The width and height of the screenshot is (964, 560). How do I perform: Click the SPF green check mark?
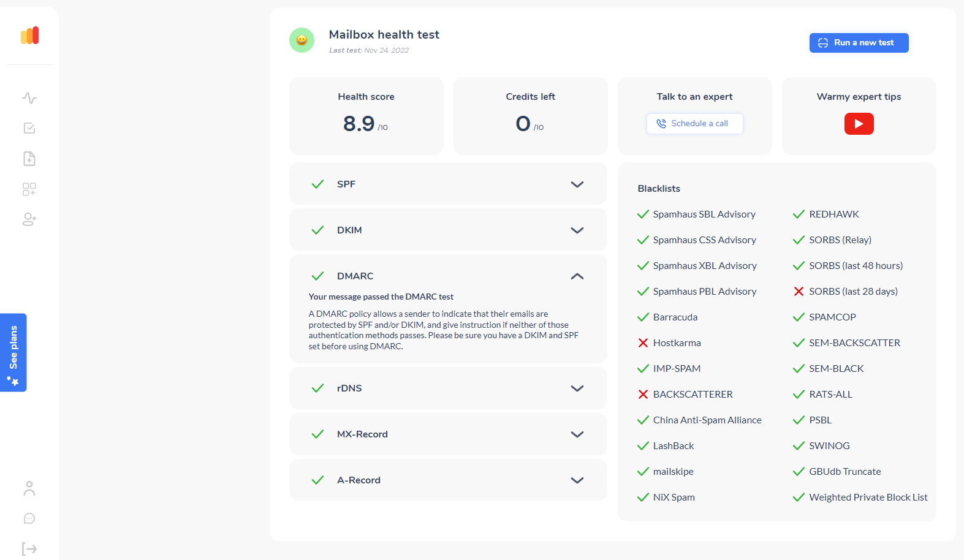317,184
